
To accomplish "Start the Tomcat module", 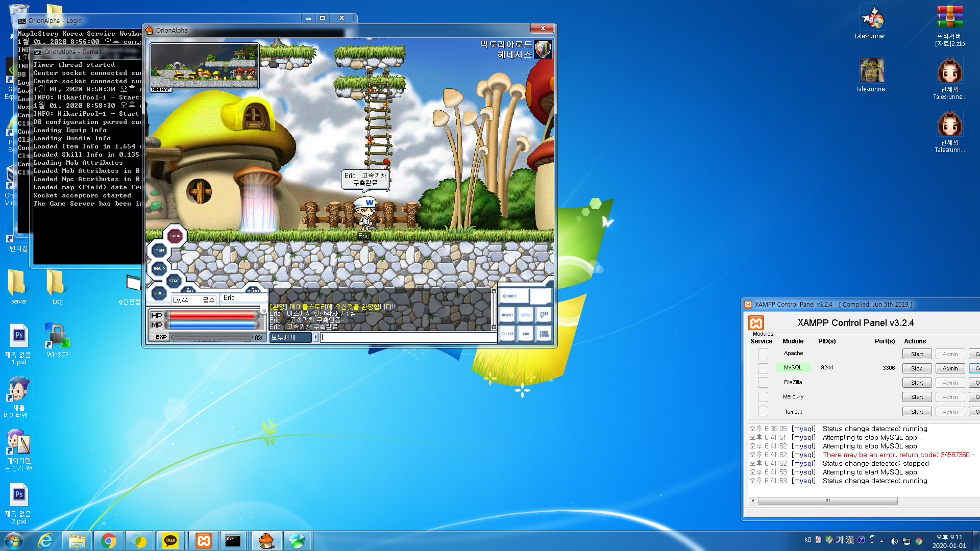I will 917,412.
